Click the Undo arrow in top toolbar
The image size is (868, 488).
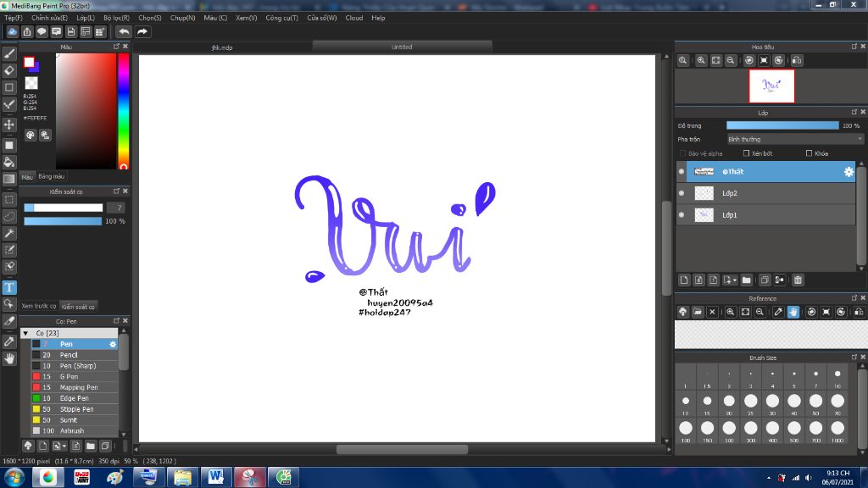124,31
